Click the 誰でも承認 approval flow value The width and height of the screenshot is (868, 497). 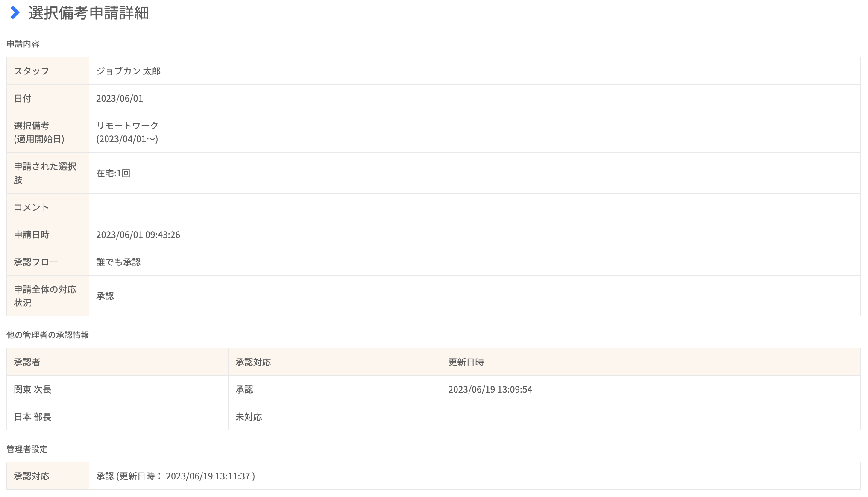(x=118, y=262)
